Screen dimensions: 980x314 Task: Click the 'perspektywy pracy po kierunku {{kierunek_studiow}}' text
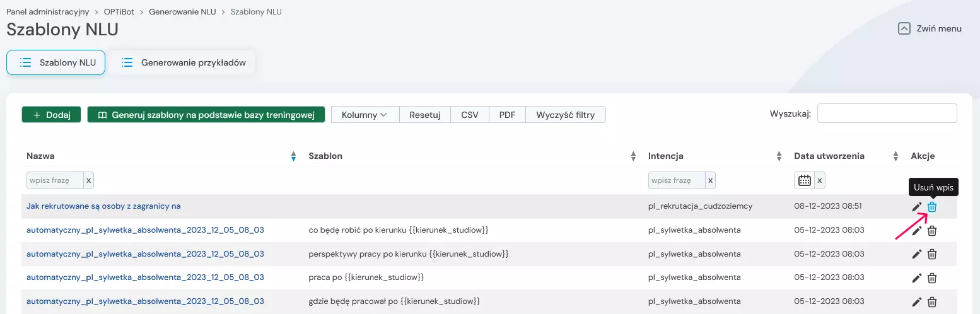409,253
